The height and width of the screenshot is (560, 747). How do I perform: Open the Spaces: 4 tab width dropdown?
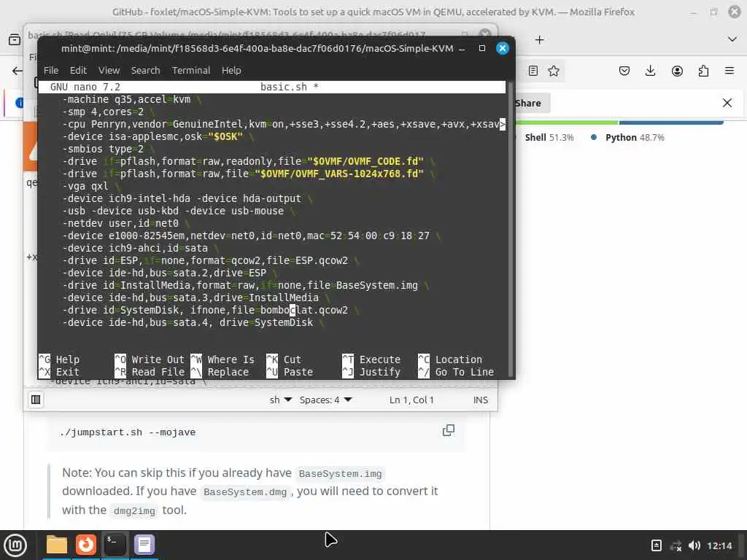pos(325,400)
